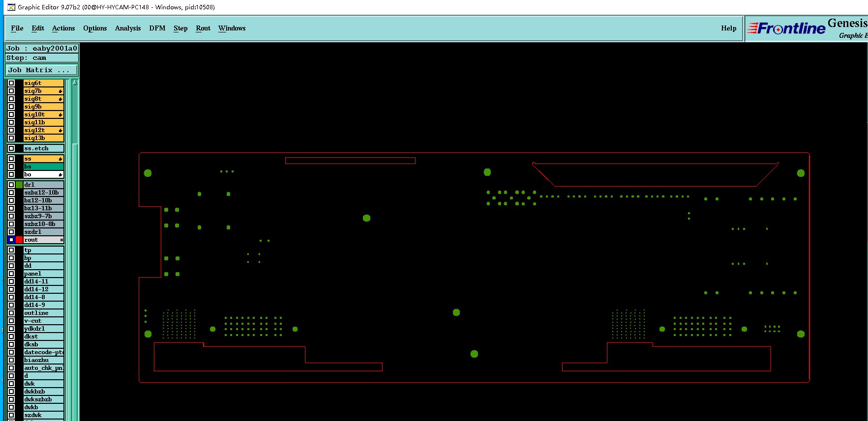Select the auto_chk_pnl layer name
Viewport: 868px width, 421px height.
pyautogui.click(x=44, y=368)
